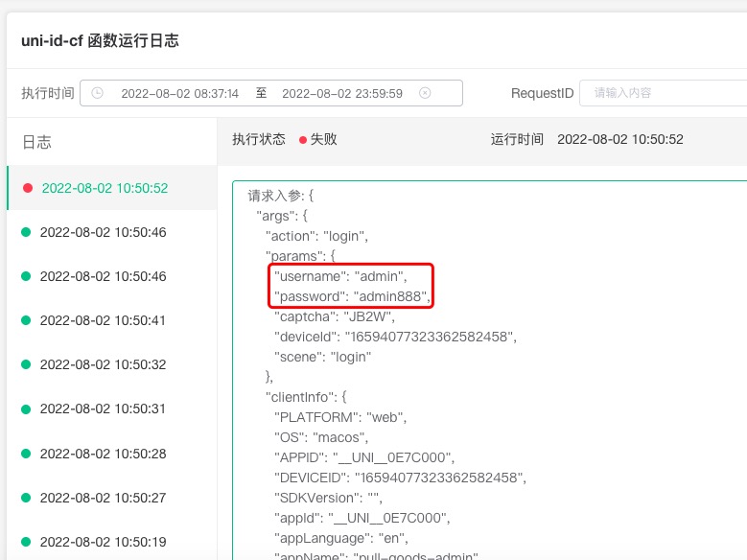The height and width of the screenshot is (560, 747).
Task: Select the log entry at 10:50:32
Action: point(103,364)
